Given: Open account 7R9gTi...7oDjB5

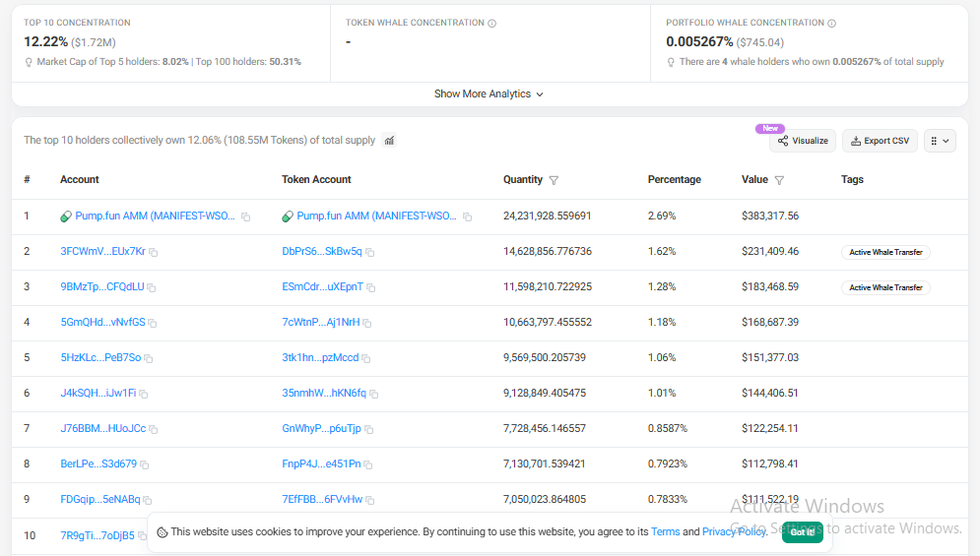Looking at the screenshot, I should point(97,535).
